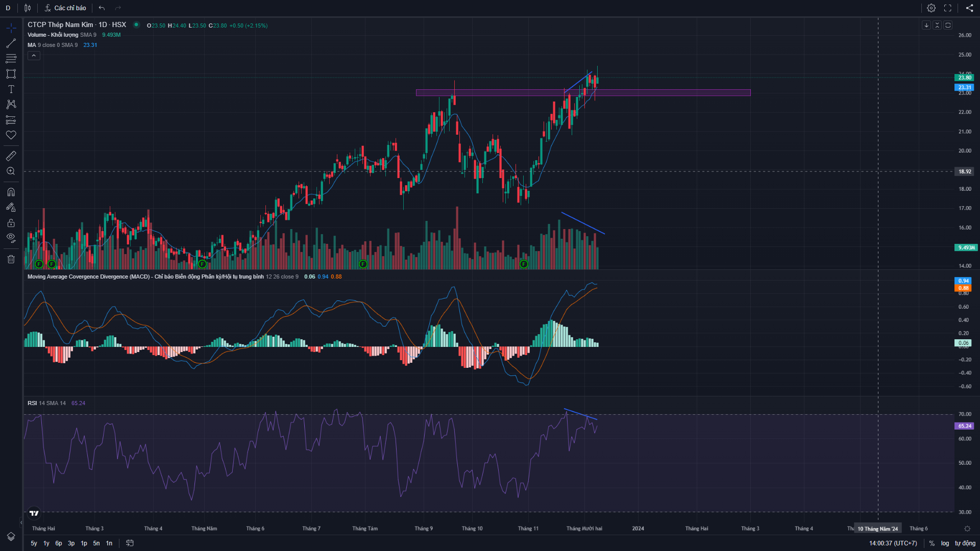Image resolution: width=980 pixels, height=551 pixels.
Task: Select the trend line drawing tool
Action: pos(11,43)
